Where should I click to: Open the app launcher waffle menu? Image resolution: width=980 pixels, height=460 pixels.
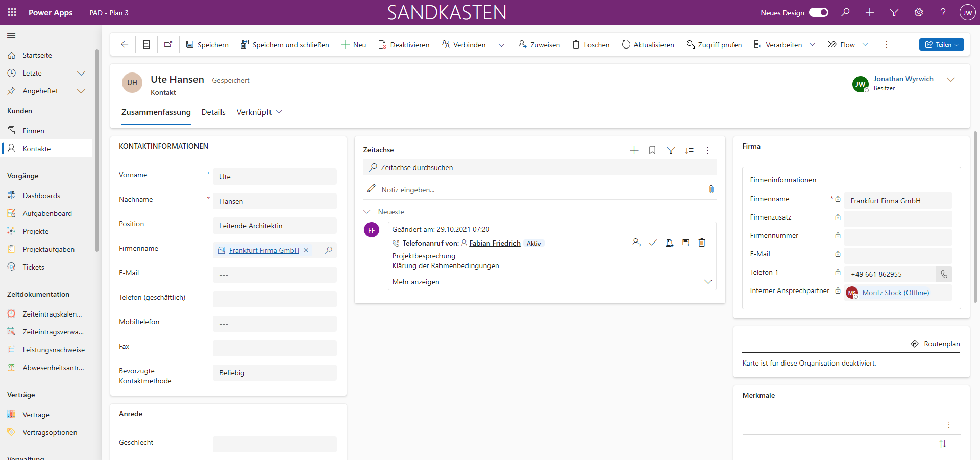pyautogui.click(x=12, y=12)
